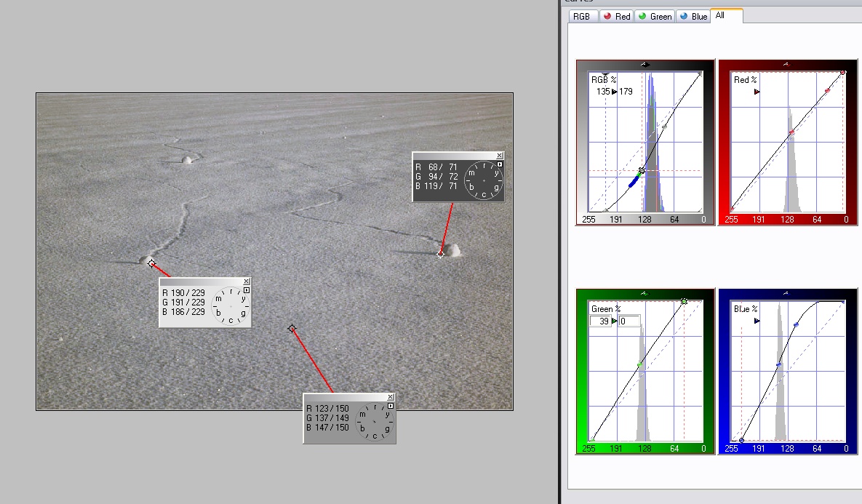This screenshot has width=862, height=504.
Task: Click the green triangle between 39 and 0
Action: [614, 321]
